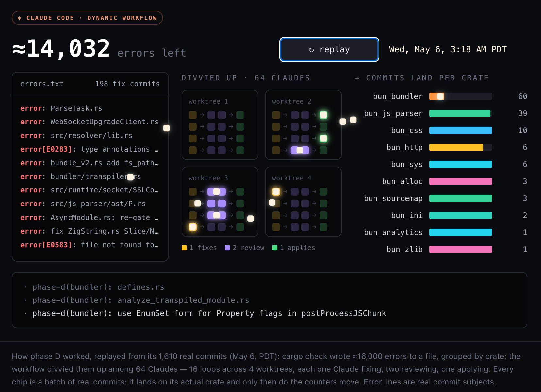Click the bun_zlib progress bar
Image resolution: width=541 pixels, height=392 pixels.
coord(460,249)
